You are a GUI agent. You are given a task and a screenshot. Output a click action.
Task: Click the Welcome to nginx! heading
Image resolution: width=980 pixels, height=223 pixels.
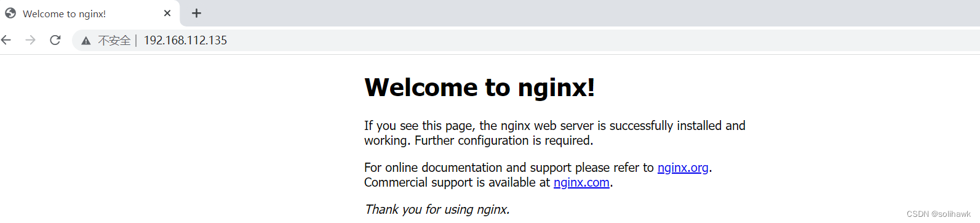[479, 87]
